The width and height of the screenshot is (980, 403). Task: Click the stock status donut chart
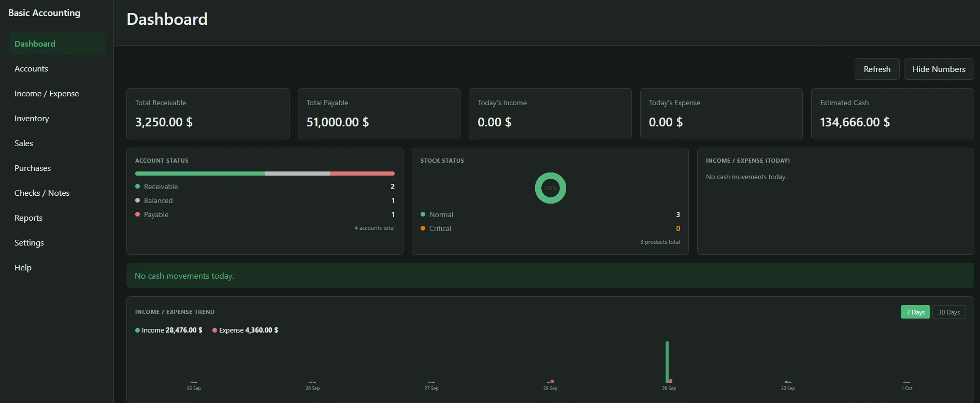(550, 188)
